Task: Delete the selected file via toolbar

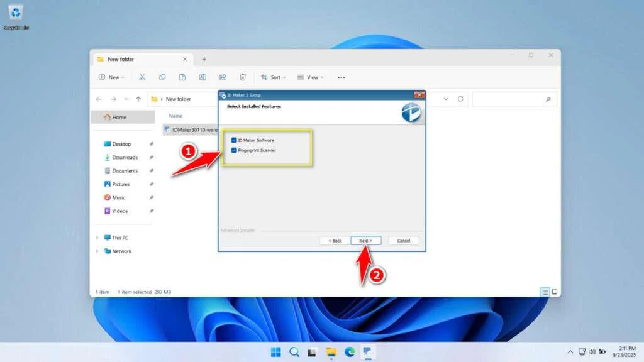Action: tap(243, 77)
